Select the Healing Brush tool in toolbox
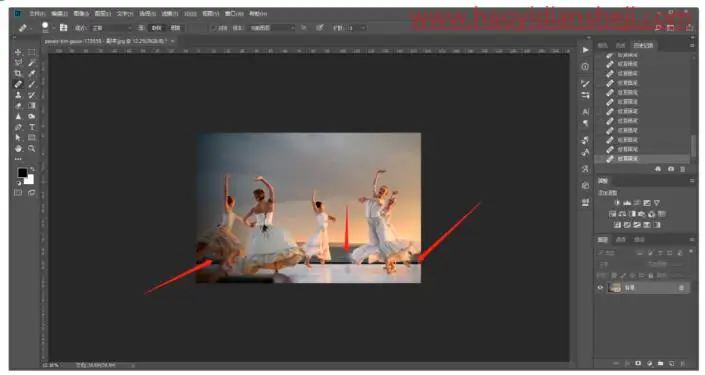Viewport: 705px width, 375px height. [18, 84]
